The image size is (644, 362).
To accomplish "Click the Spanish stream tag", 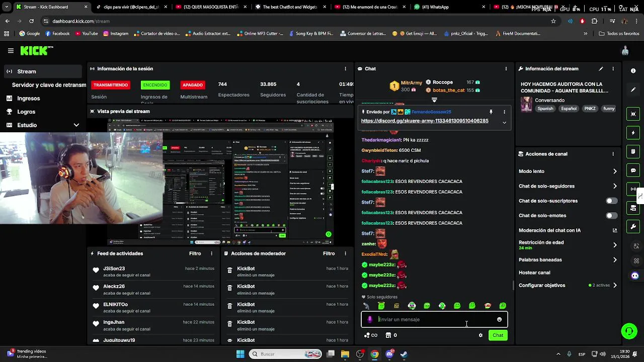I will pyautogui.click(x=545, y=109).
